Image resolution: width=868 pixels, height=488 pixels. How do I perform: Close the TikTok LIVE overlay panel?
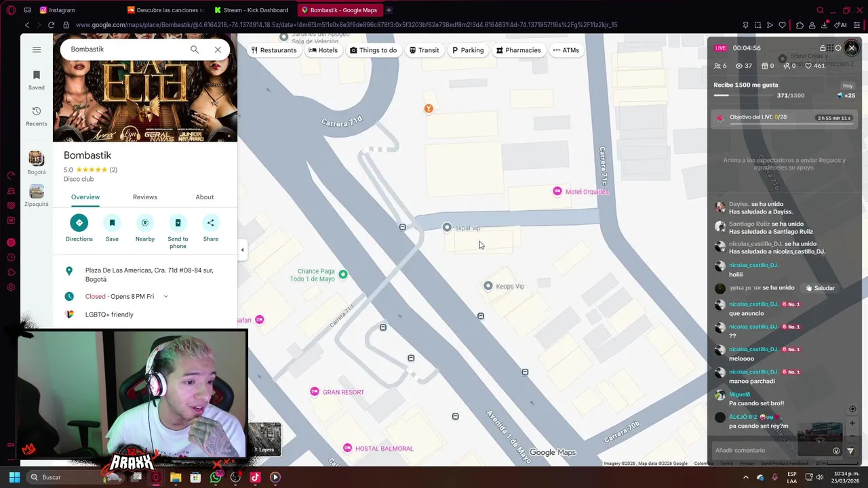(852, 48)
